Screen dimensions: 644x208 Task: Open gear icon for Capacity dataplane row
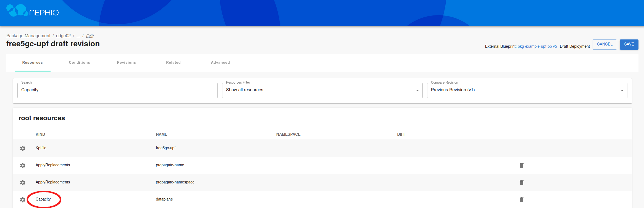(23, 200)
